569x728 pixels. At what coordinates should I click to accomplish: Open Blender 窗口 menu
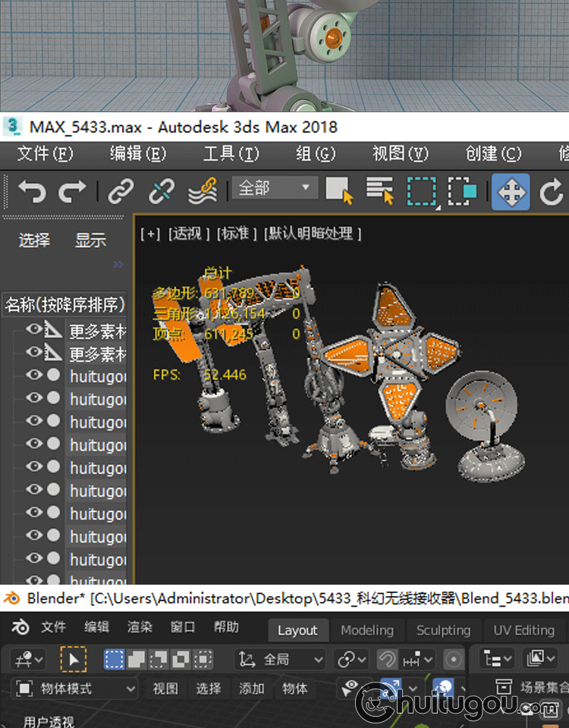tap(183, 627)
